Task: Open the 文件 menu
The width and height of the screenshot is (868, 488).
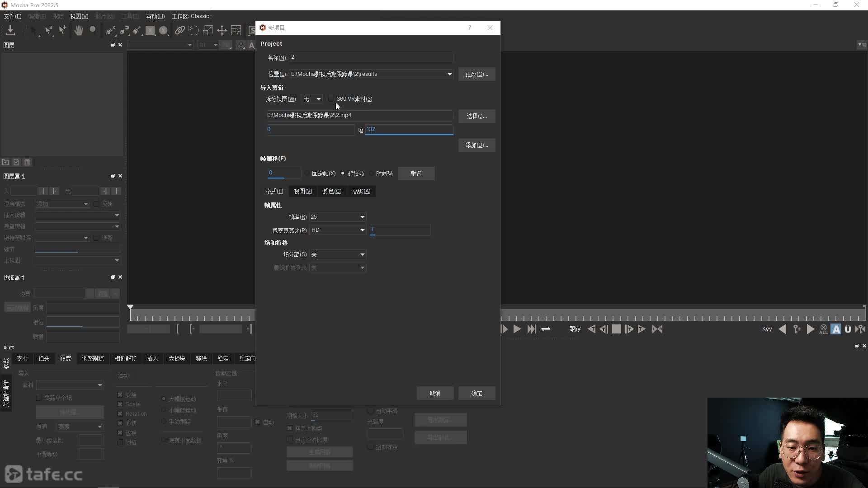Action: coord(13,16)
